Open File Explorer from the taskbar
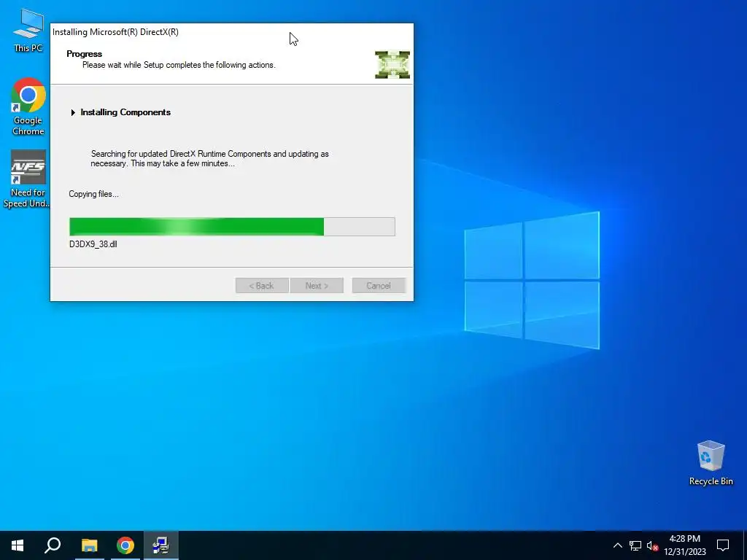The height and width of the screenshot is (560, 747). pos(89,545)
